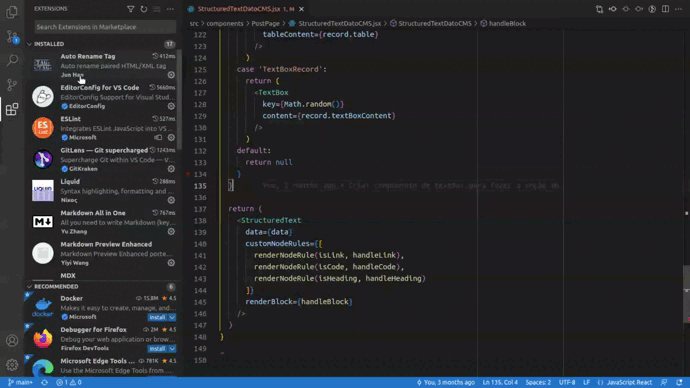Open manage gear for Liquid extension
The image size is (690, 388).
171,200
